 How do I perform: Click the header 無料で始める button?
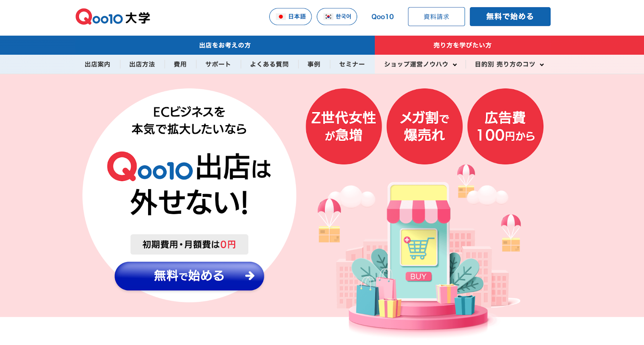pyautogui.click(x=510, y=17)
